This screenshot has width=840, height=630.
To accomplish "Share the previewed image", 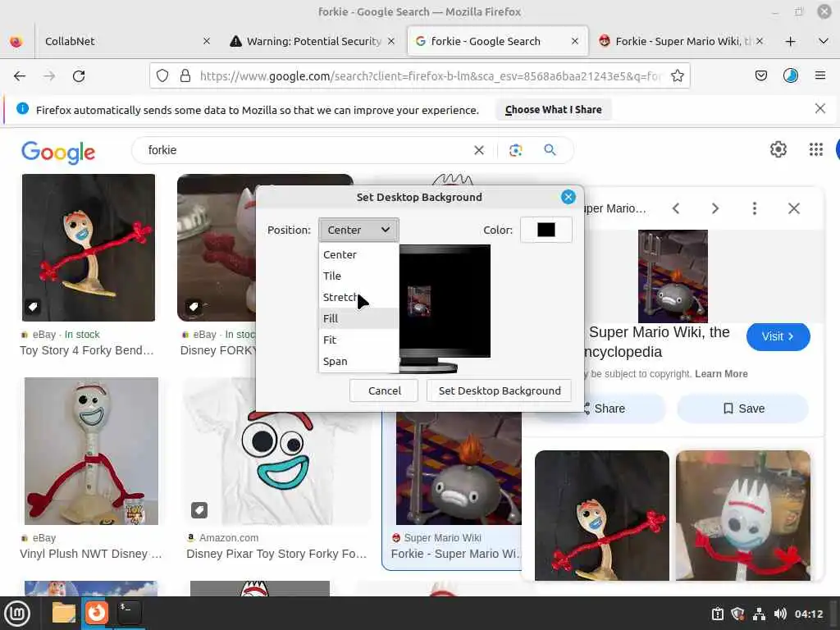I will click(605, 409).
